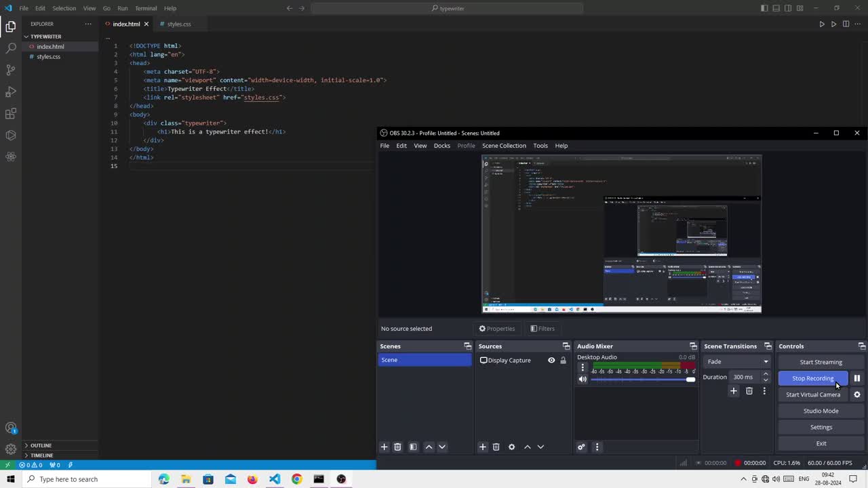The width and height of the screenshot is (868, 488).
Task: Expand the TIMELINE section
Action: [x=41, y=455]
